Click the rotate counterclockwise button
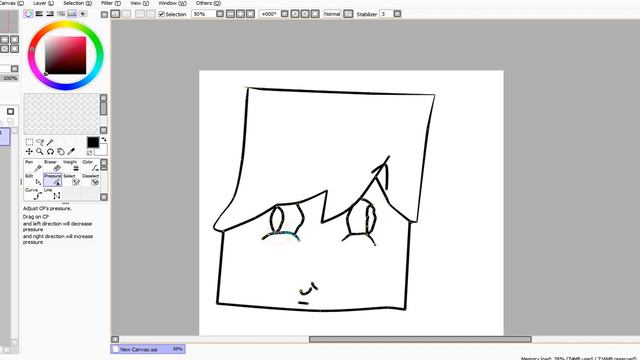This screenshot has width=640, height=360. pos(295,14)
